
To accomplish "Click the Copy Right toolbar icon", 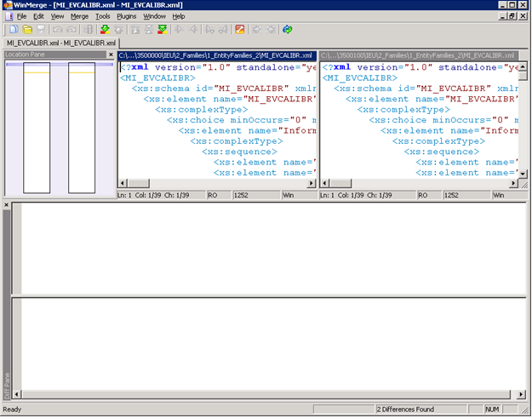I will click(179, 30).
